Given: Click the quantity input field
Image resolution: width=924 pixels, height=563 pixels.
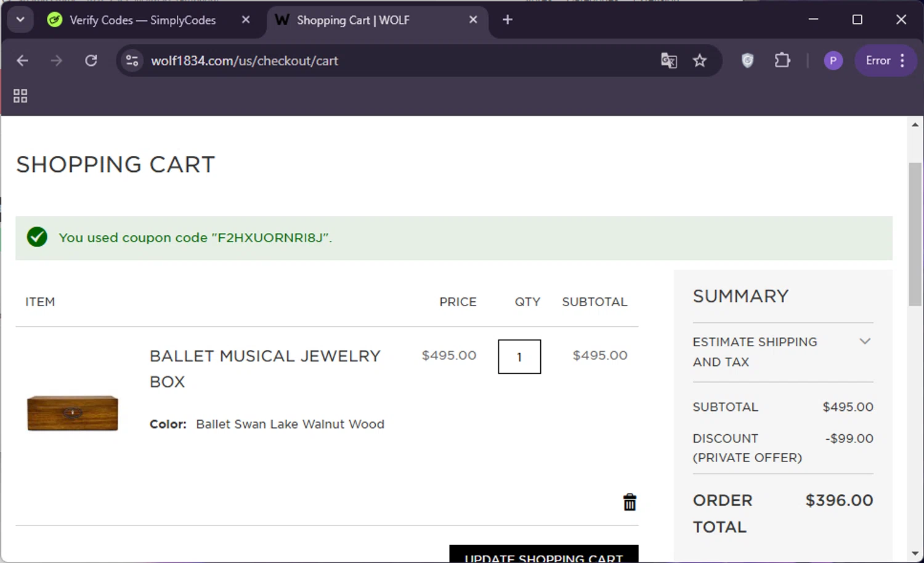Looking at the screenshot, I should [x=519, y=357].
